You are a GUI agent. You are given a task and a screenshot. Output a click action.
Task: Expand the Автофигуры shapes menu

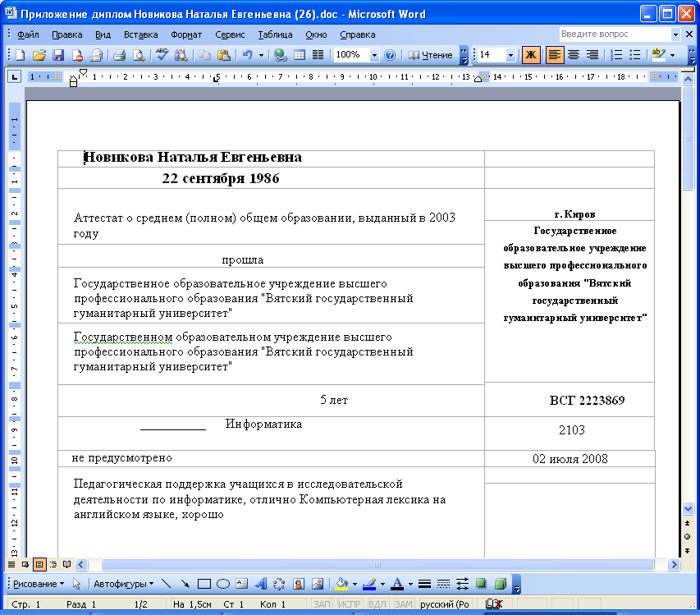click(124, 584)
